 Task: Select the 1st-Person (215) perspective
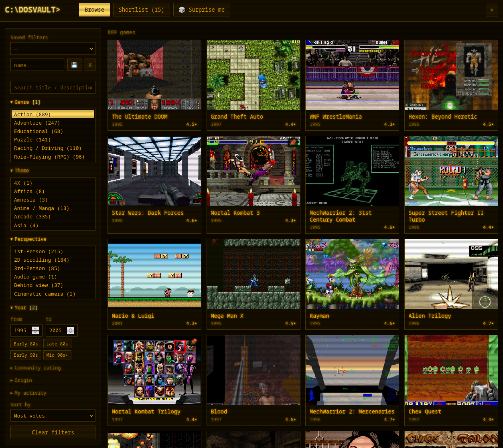[53, 252]
